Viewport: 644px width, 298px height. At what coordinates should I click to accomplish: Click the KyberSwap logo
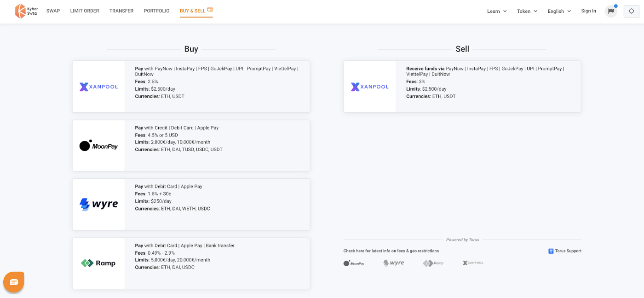click(x=26, y=11)
